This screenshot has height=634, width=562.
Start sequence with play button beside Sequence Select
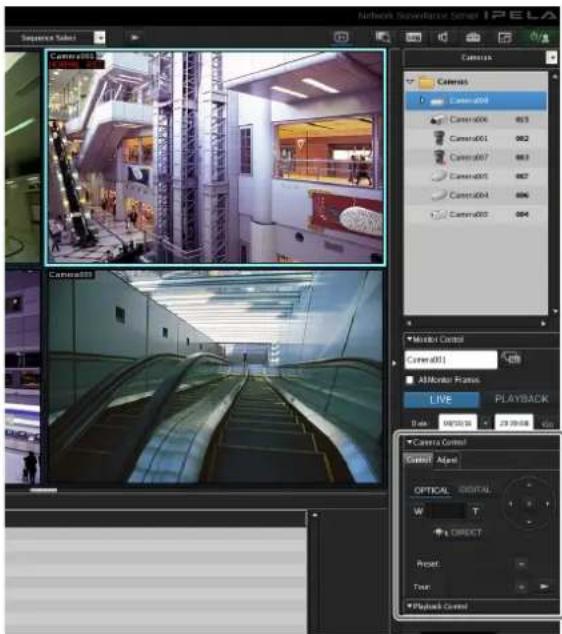pos(135,38)
